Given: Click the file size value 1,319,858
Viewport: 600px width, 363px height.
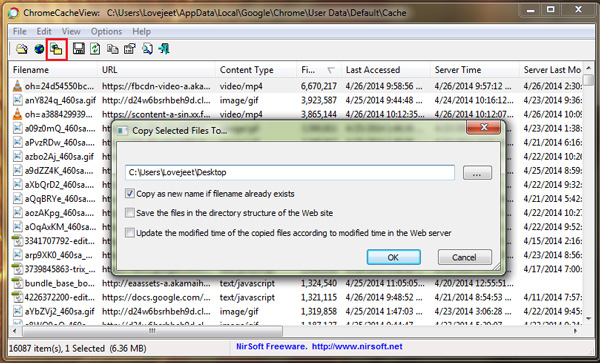Looking at the screenshot, I should (x=319, y=312).
